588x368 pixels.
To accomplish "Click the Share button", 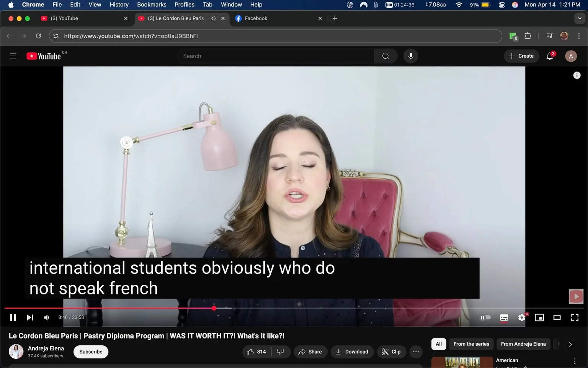I will tap(310, 352).
